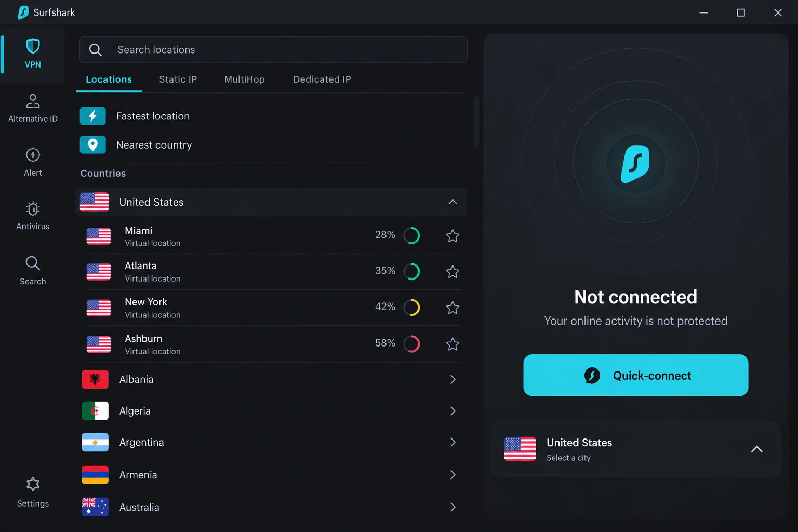Focus the Search locations field
This screenshot has height=532, width=798.
(273, 50)
